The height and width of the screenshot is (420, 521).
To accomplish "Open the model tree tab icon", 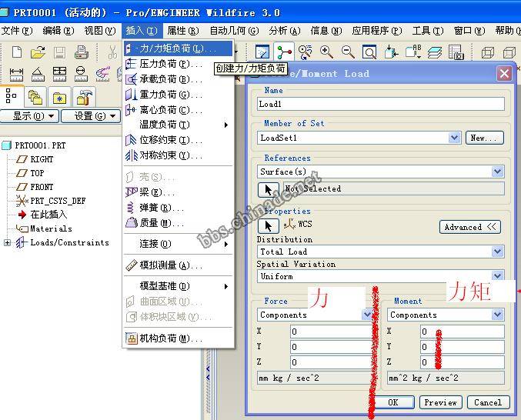I will [12, 97].
